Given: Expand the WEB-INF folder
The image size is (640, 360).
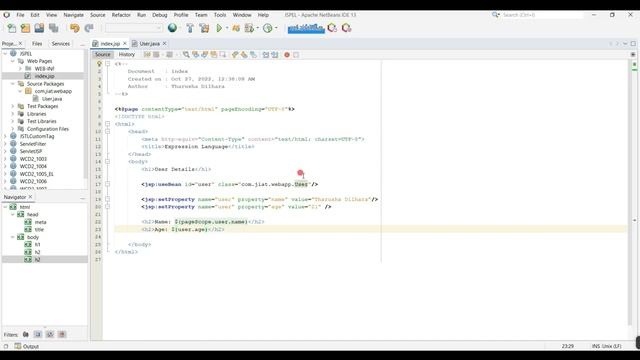Looking at the screenshot, I should point(20,69).
